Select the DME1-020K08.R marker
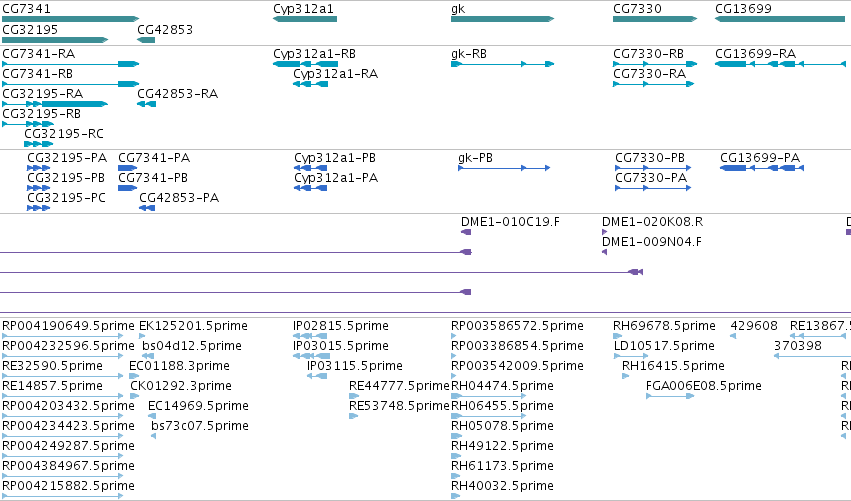This screenshot has width=851, height=501. click(605, 232)
